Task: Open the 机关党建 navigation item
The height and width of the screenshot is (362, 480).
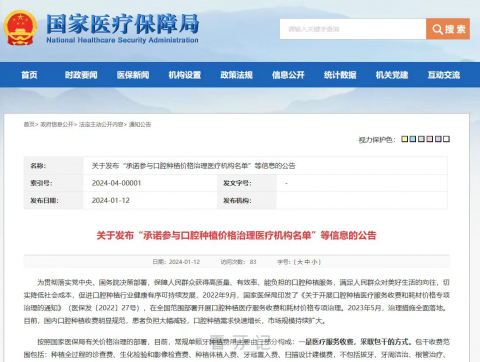Action: [x=392, y=75]
